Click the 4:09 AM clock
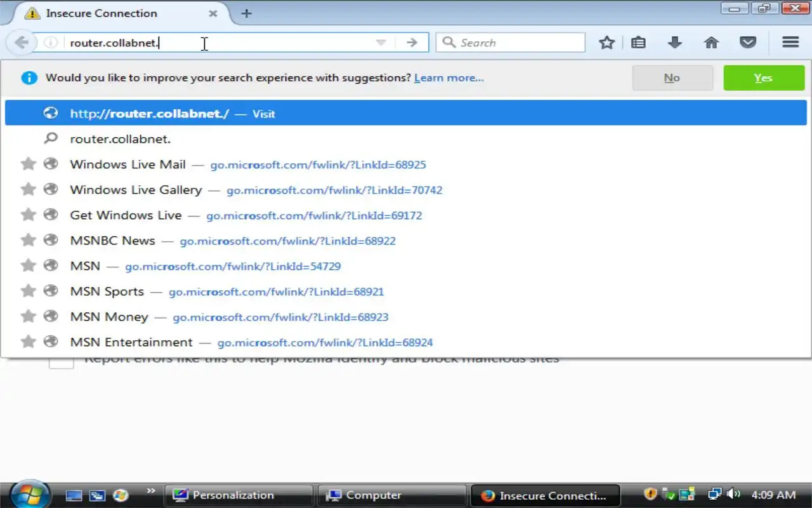Screen dimensions: 812x508 (773, 495)
